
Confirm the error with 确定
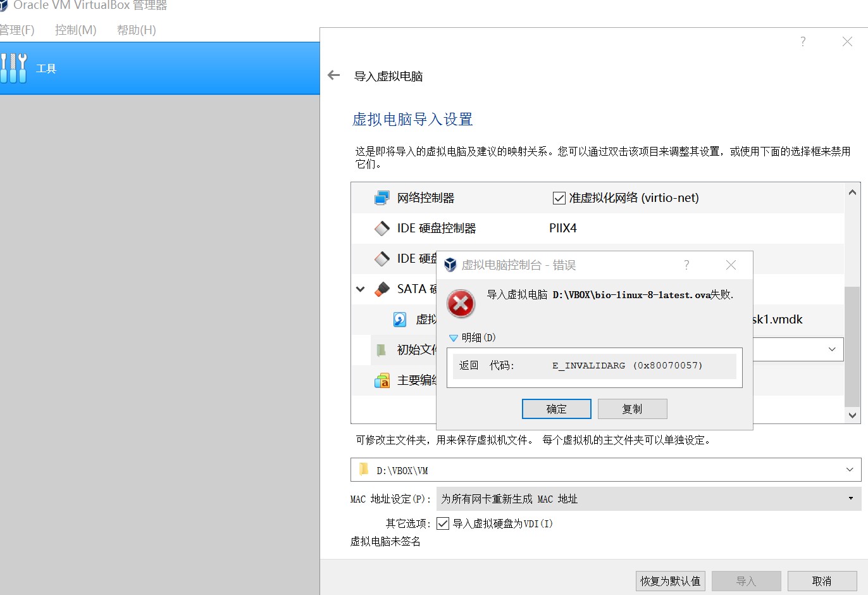point(557,409)
